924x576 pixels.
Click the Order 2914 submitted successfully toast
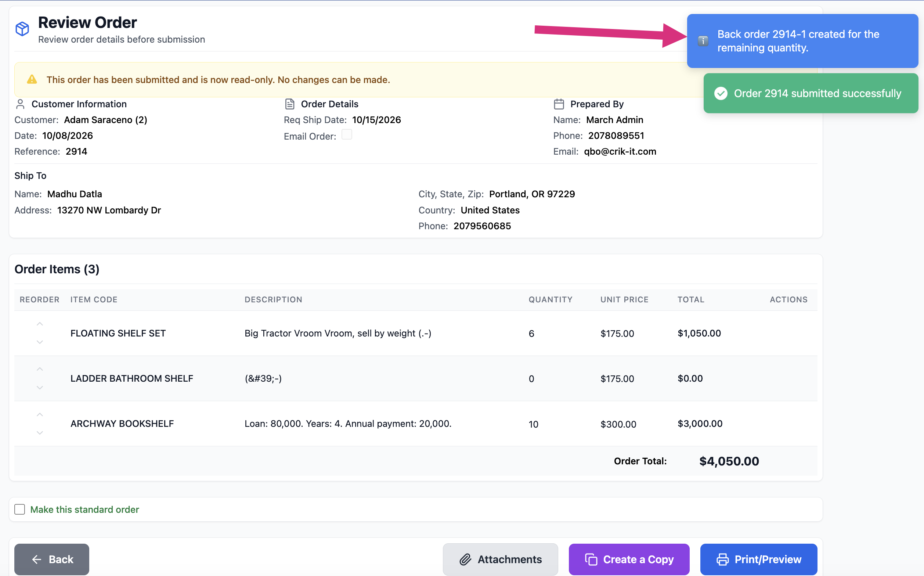[811, 93]
